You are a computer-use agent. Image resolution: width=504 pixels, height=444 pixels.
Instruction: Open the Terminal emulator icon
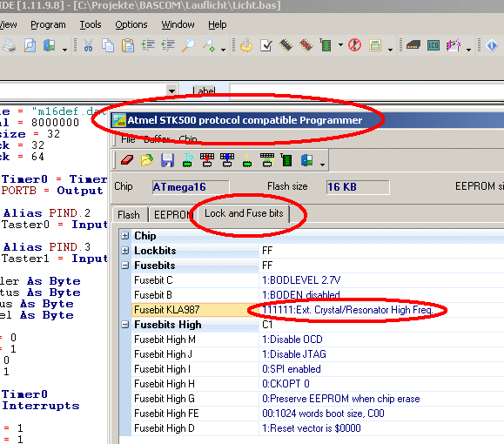click(x=413, y=45)
